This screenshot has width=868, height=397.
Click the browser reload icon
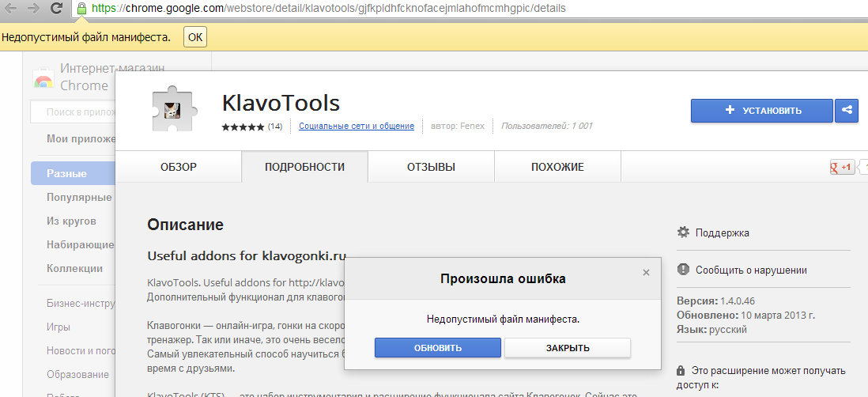(x=57, y=9)
